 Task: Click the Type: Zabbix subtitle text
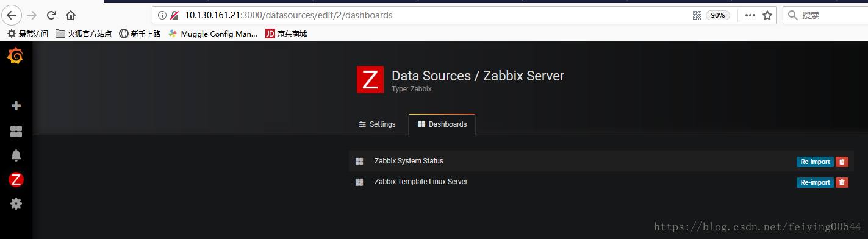click(x=412, y=89)
